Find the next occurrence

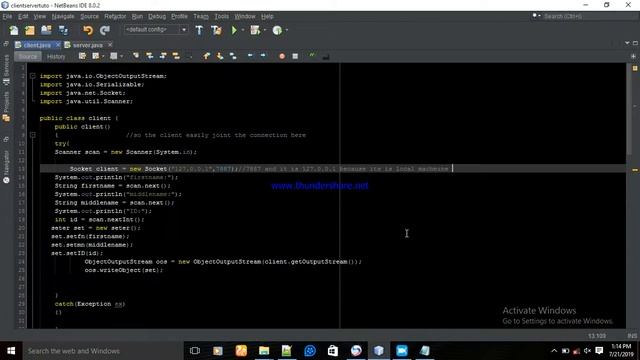(163, 56)
